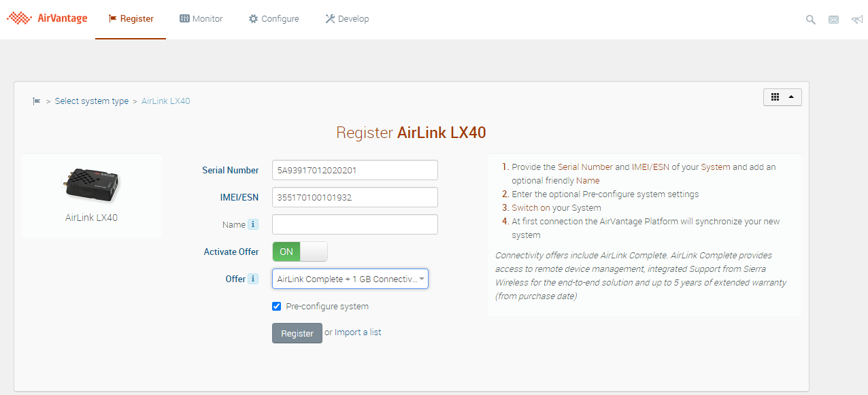868x395 pixels.
Task: Click the Offer info icon
Action: point(253,279)
